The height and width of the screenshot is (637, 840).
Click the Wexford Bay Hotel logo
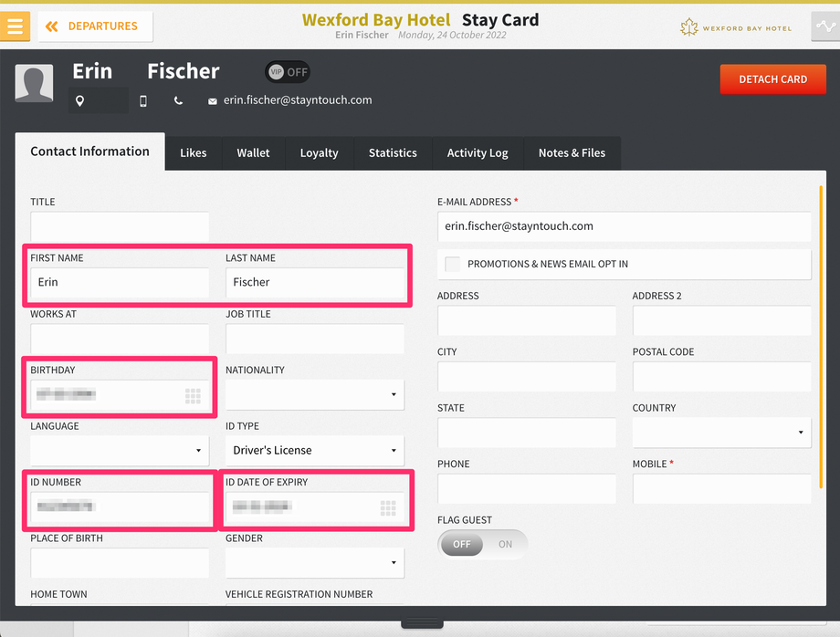(736, 27)
